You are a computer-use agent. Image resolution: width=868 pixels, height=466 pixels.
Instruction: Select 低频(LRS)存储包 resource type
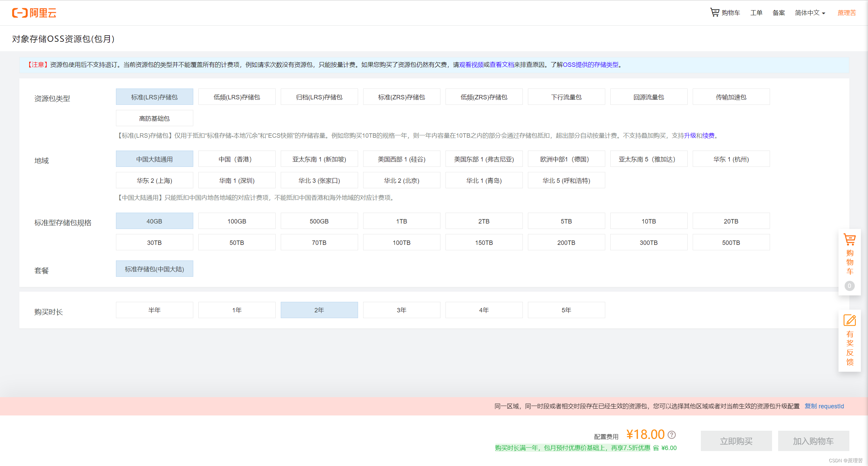[237, 97]
